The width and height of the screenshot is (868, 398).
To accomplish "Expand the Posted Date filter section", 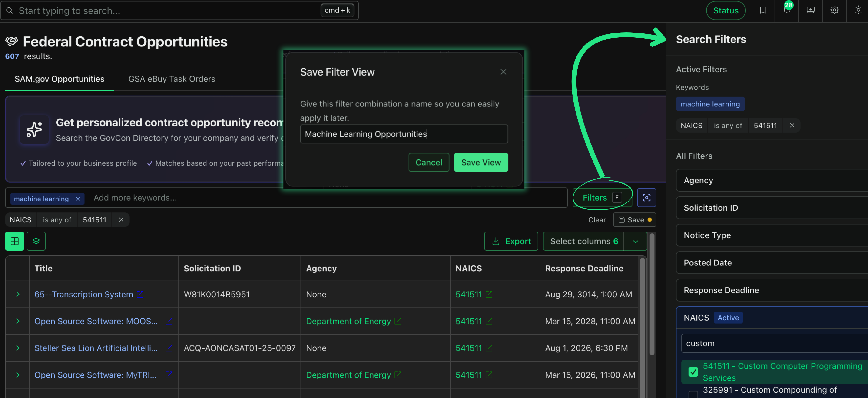I will pyautogui.click(x=772, y=262).
